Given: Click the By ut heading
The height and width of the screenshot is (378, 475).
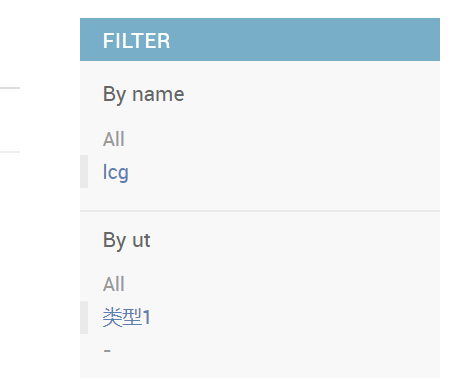Looking at the screenshot, I should click(x=126, y=240).
